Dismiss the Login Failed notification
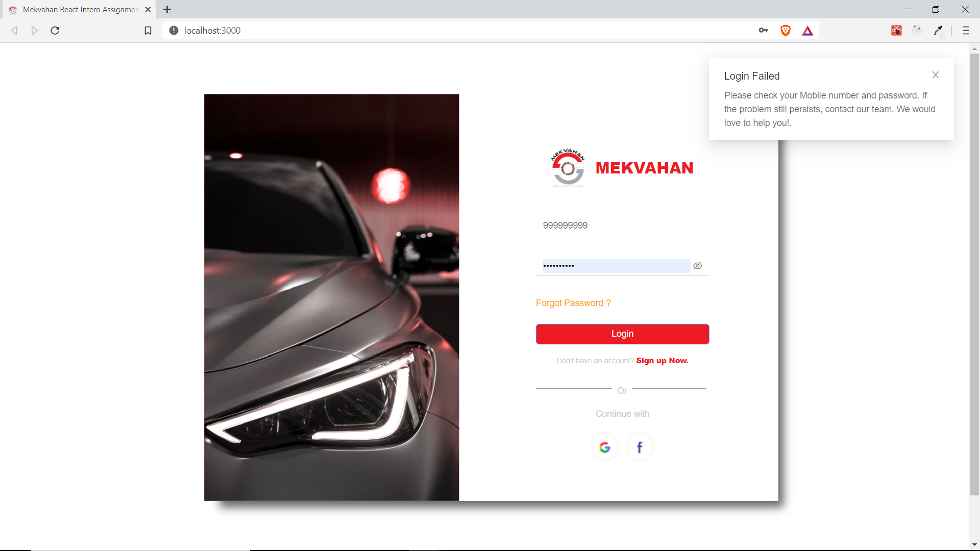Screen dimensions: 980x551 (935, 75)
